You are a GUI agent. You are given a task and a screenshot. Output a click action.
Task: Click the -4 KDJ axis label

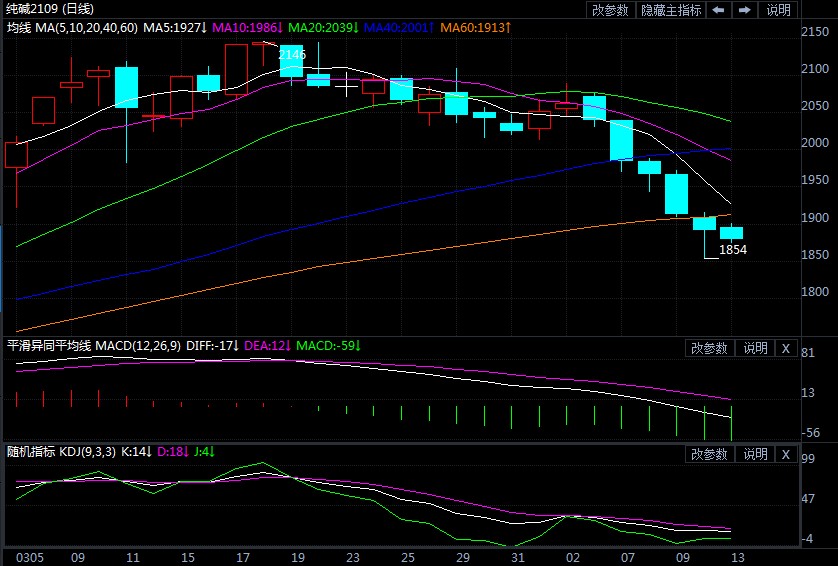pyautogui.click(x=807, y=539)
